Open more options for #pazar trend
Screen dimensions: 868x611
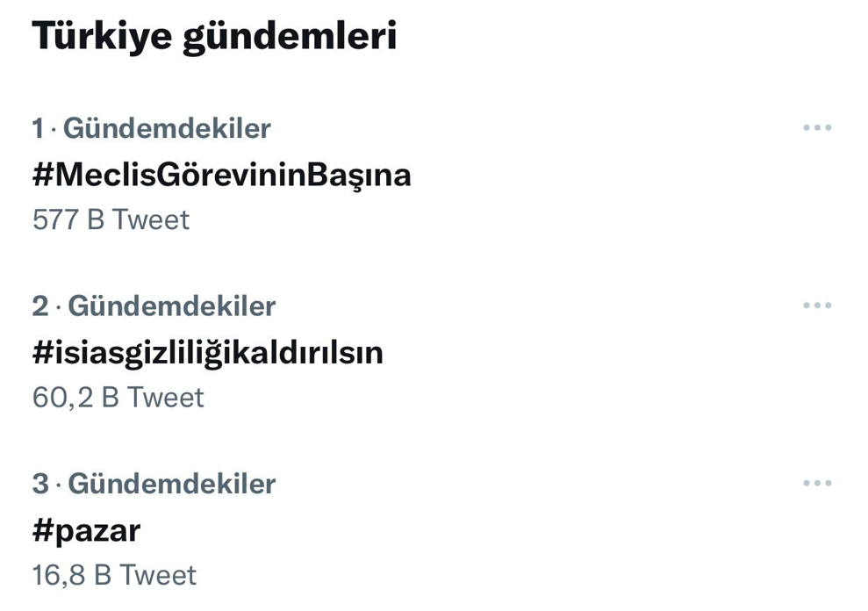coord(816,483)
